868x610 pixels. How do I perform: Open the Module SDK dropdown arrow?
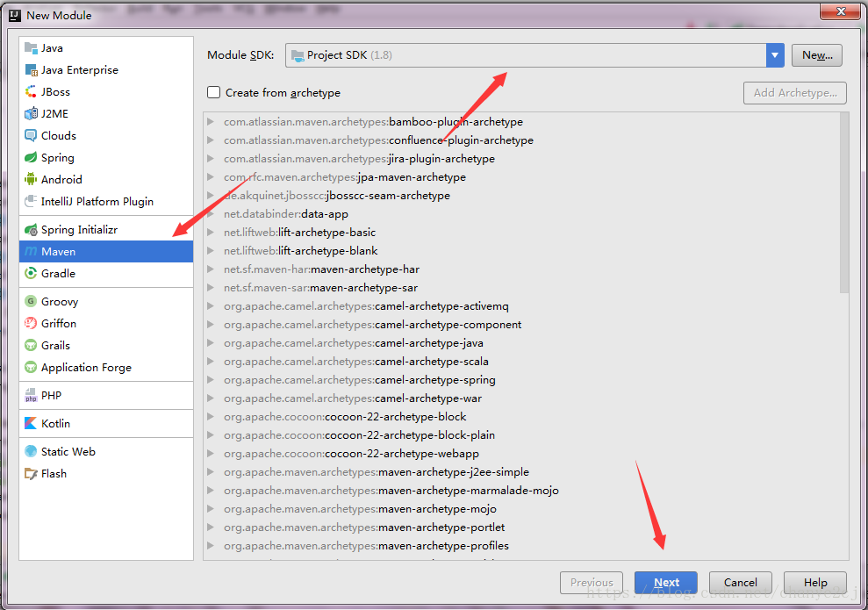pos(775,55)
